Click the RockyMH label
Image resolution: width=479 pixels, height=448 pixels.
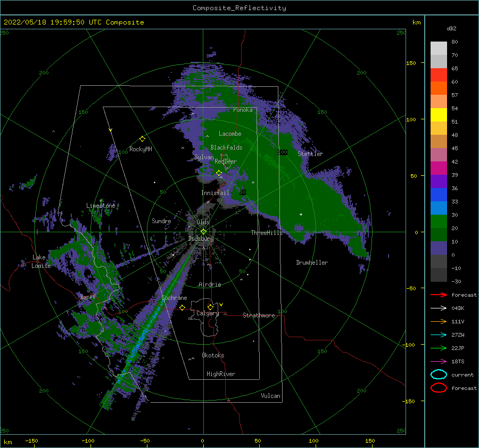(141, 149)
